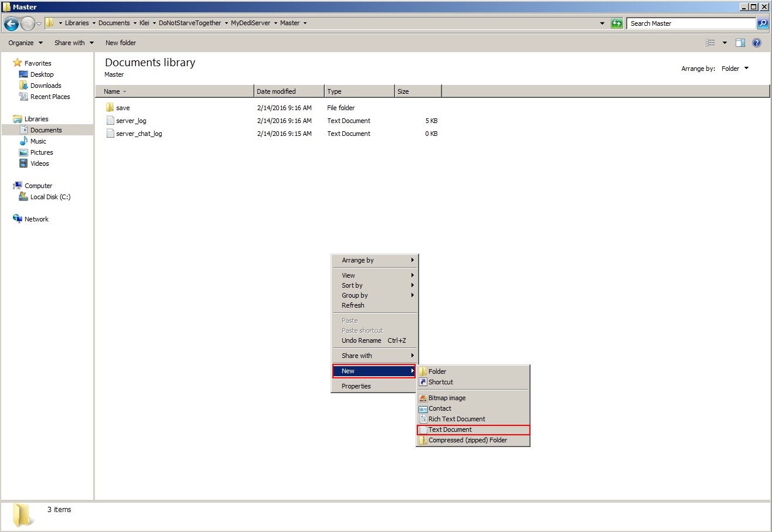Select the save folder icon

tap(110, 108)
